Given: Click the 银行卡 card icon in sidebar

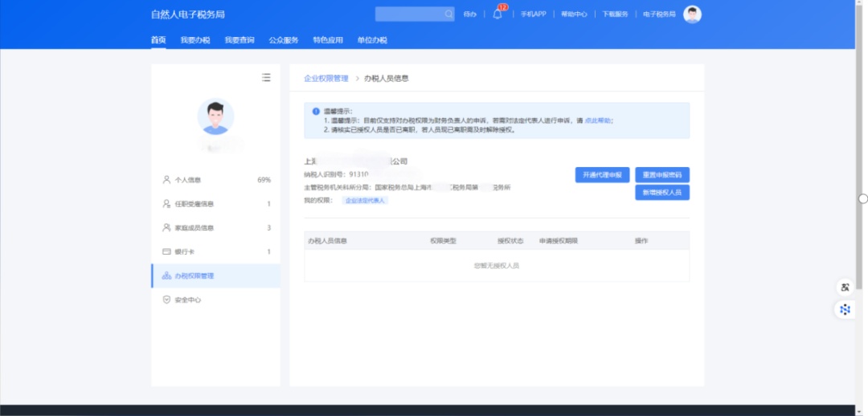Looking at the screenshot, I should [166, 252].
